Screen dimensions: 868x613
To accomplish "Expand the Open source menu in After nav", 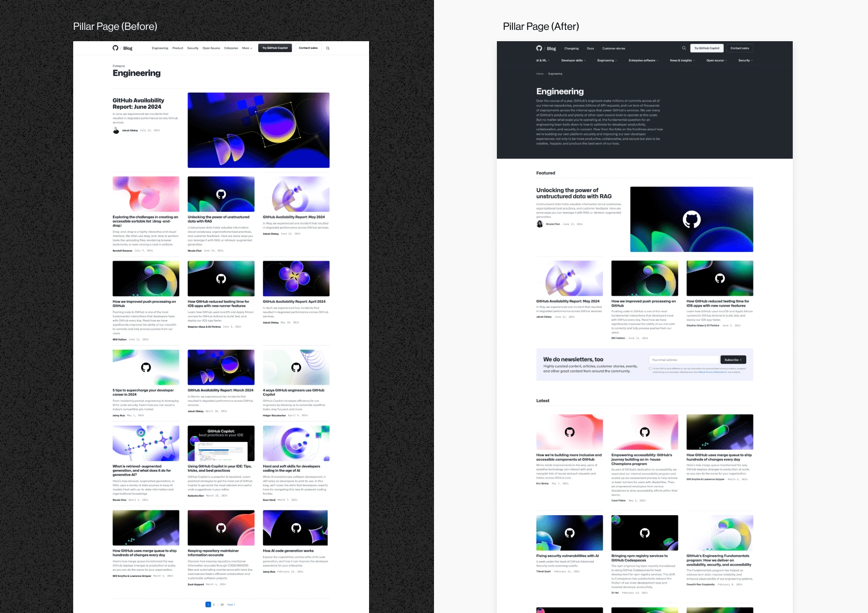I will (716, 60).
